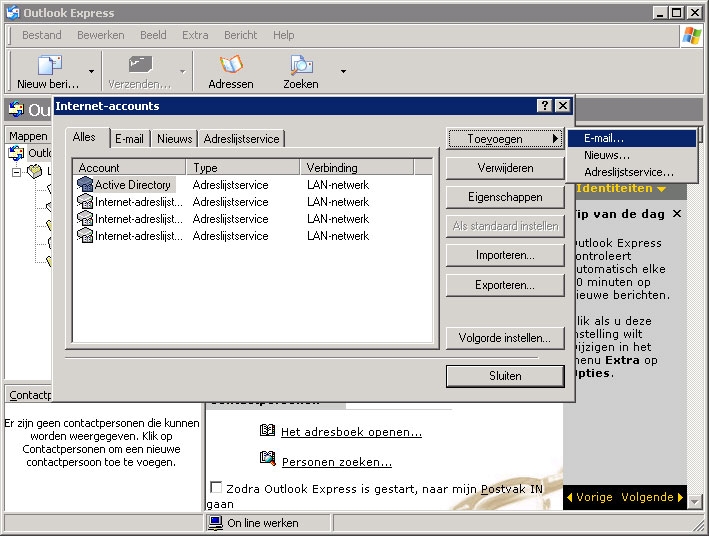This screenshot has height=536, width=709.
Task: Click the Sluiten button
Action: (505, 376)
